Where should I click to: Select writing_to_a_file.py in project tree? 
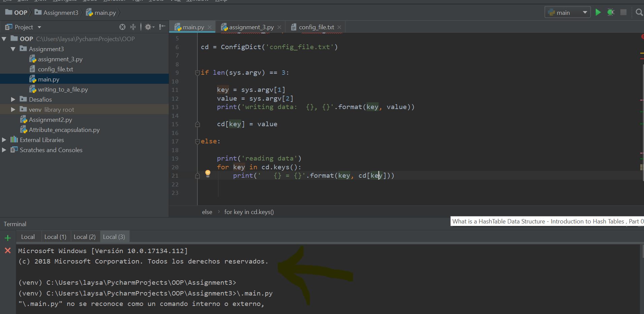click(63, 90)
